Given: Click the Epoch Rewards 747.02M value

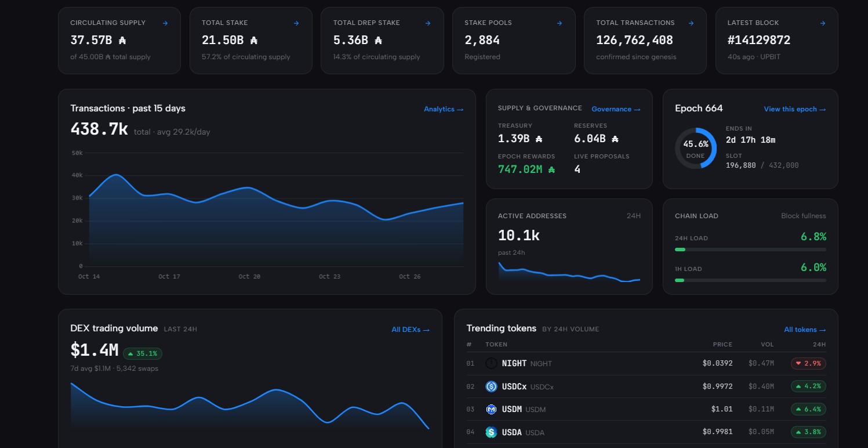Looking at the screenshot, I should (526, 169).
